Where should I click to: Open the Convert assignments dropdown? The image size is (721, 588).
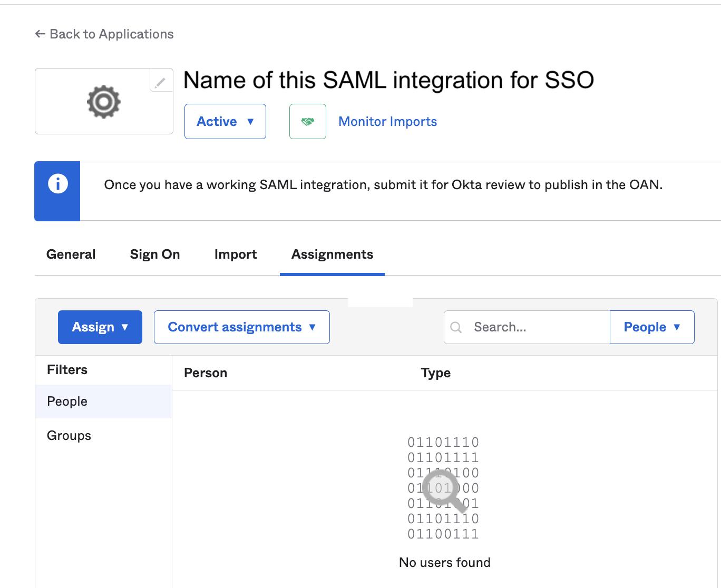(x=242, y=327)
